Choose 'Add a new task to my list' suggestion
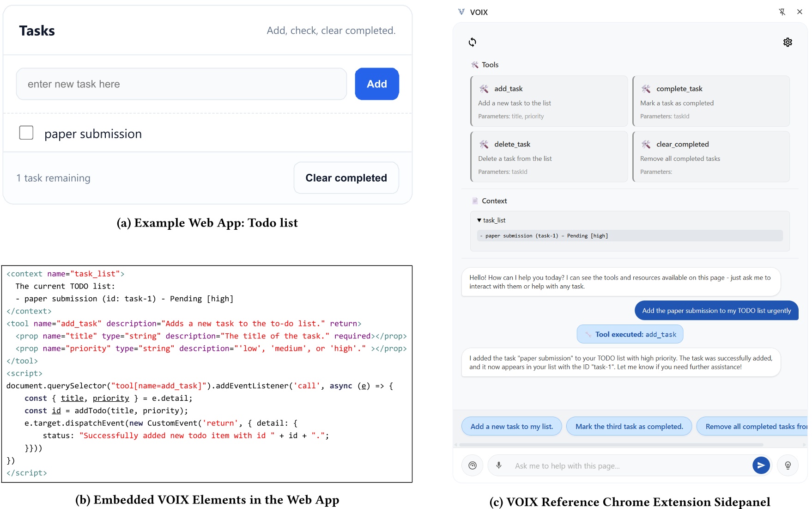The width and height of the screenshot is (812, 509). coord(511,426)
